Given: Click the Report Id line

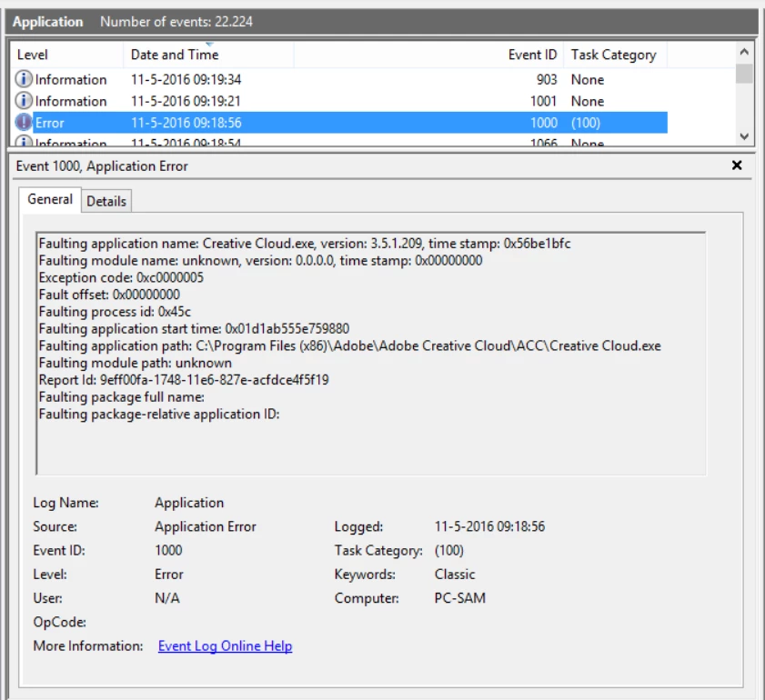Looking at the screenshot, I should 184,380.
